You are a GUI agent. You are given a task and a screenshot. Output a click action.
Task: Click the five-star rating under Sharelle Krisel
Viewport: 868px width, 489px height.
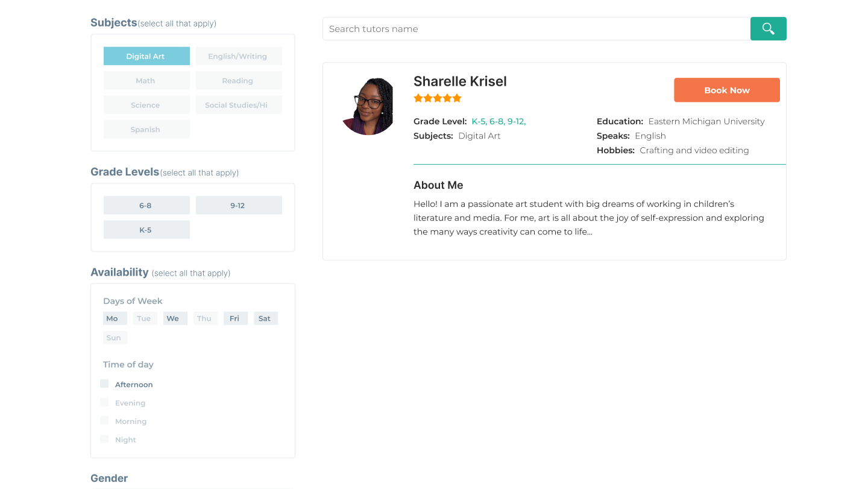coord(438,98)
